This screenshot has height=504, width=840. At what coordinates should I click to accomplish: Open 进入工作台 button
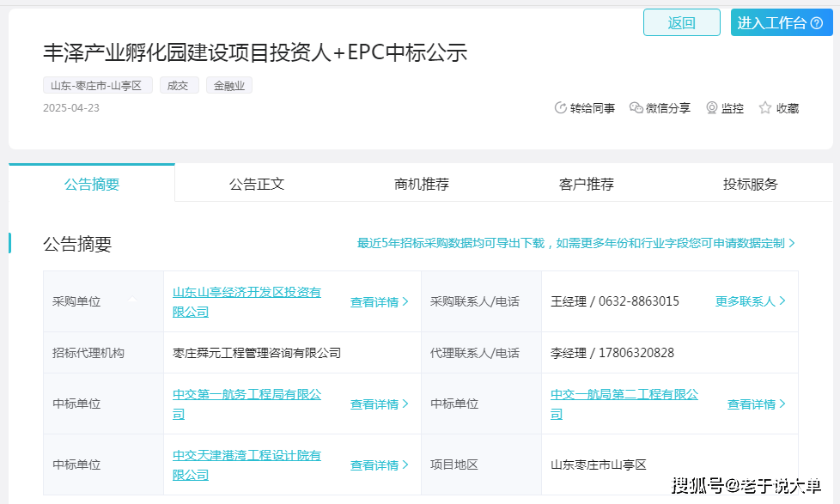click(781, 22)
